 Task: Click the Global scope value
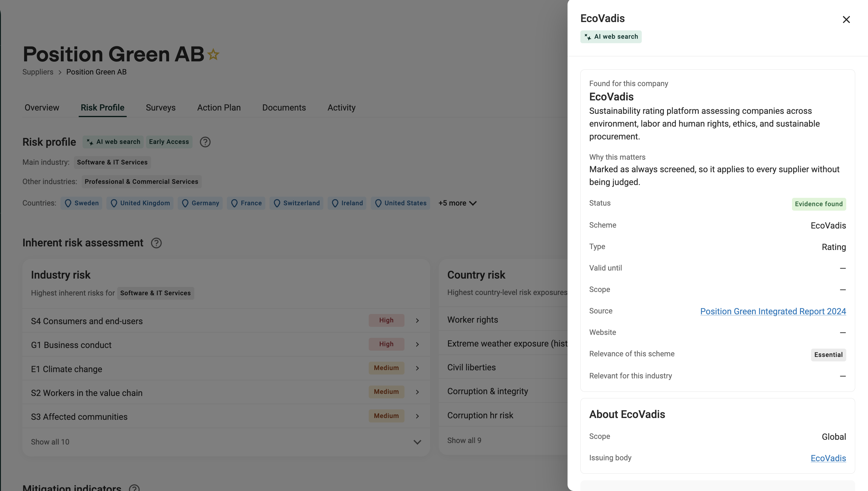click(x=834, y=437)
